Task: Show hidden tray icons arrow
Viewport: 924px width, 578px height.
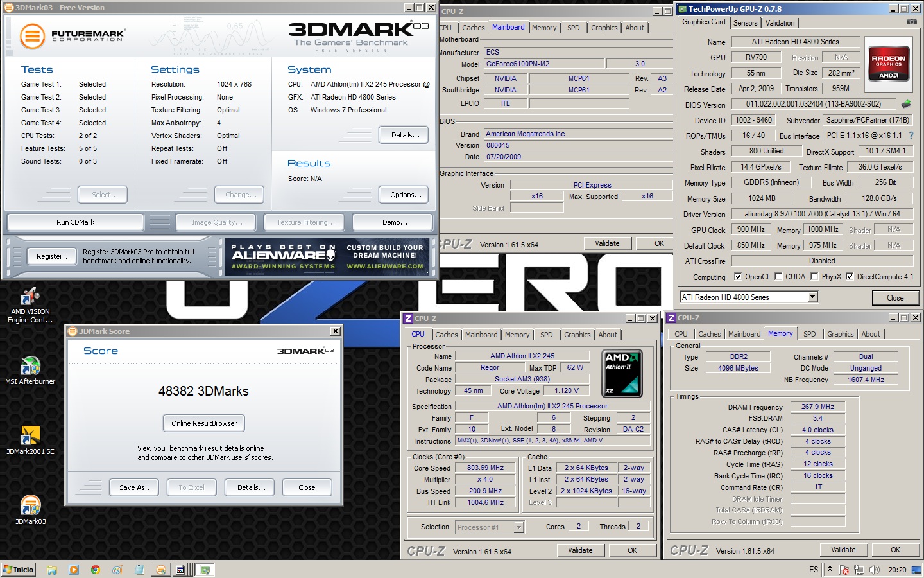Action: coord(830,569)
